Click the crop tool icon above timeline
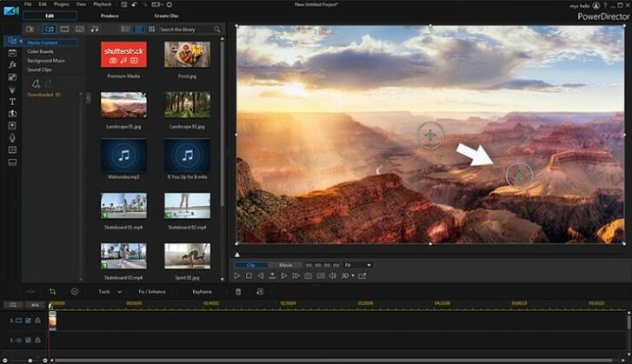Screen dimensions: 632x364 [52, 292]
